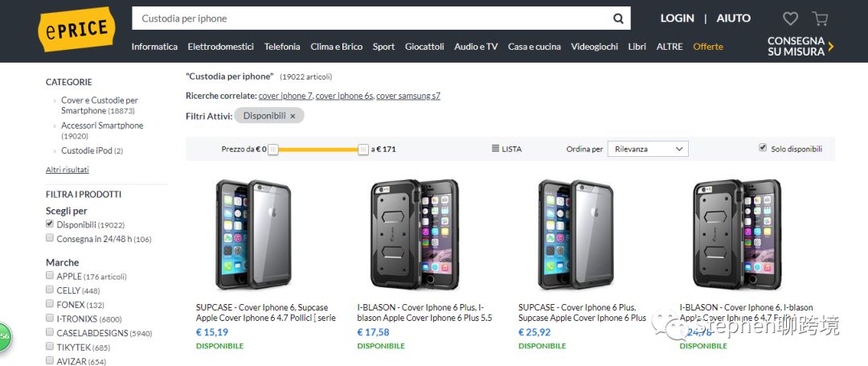The width and height of the screenshot is (868, 366).
Task: Click the Custodia per iphone search field
Action: click(370, 19)
